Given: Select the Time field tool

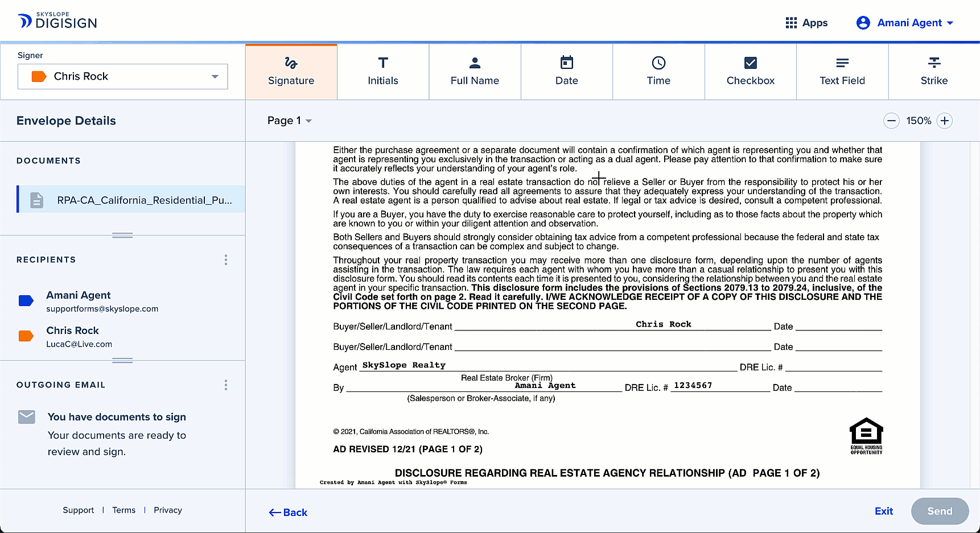Looking at the screenshot, I should click(x=658, y=72).
